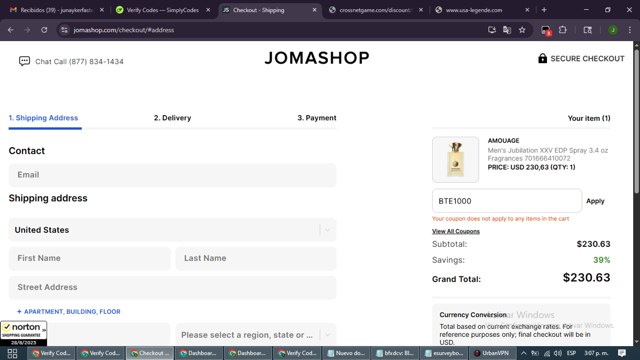Click Chat Call (877) 834-1434
The image size is (640, 360).
(79, 62)
